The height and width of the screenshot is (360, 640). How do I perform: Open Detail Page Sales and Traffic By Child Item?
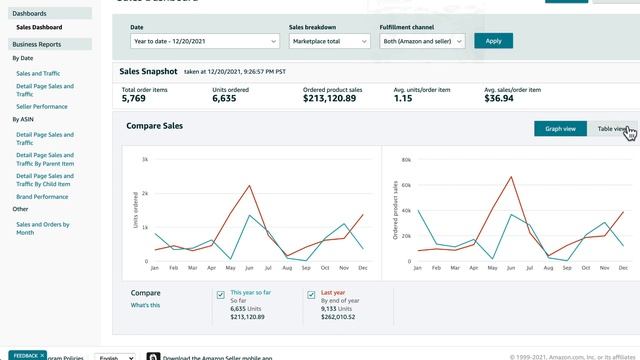45,180
